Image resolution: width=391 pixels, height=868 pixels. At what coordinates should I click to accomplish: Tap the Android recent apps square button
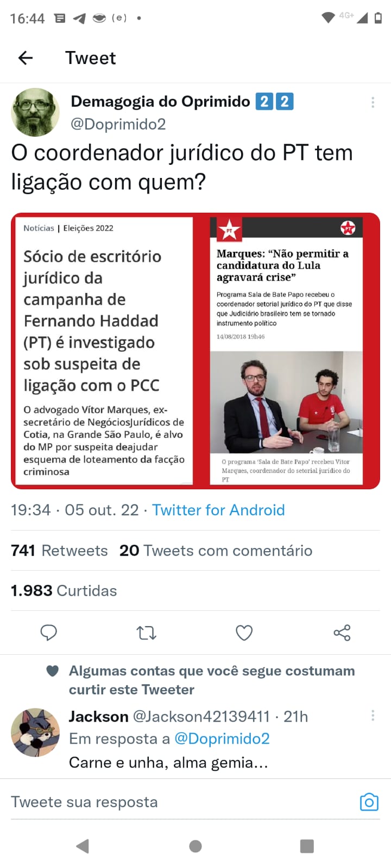coord(307,846)
